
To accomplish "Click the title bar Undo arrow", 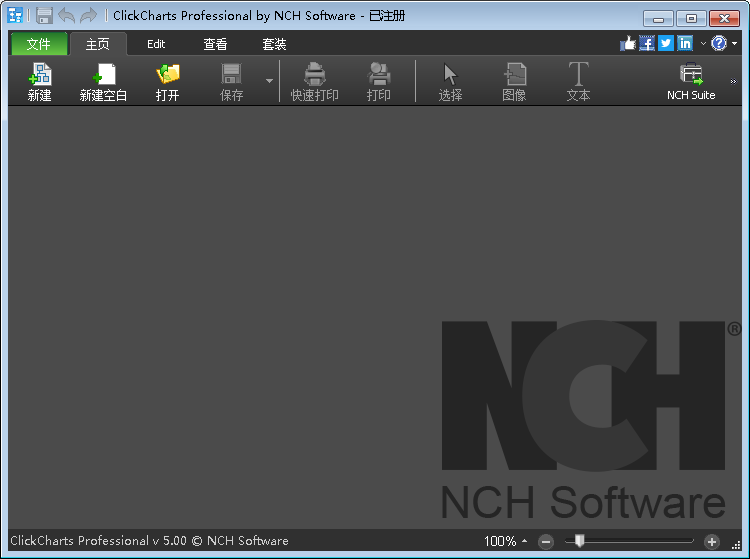I will 66,15.
